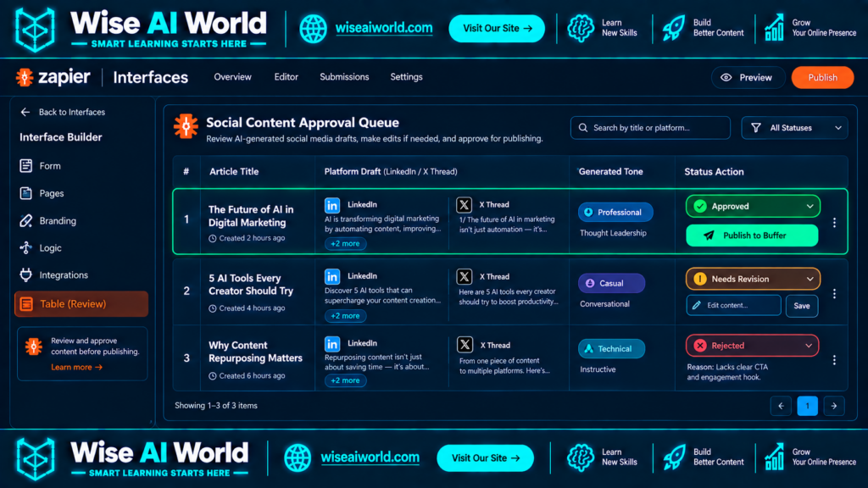The image size is (868, 488).
Task: Open the bottom wiseaiworld.com link
Action: tap(370, 457)
